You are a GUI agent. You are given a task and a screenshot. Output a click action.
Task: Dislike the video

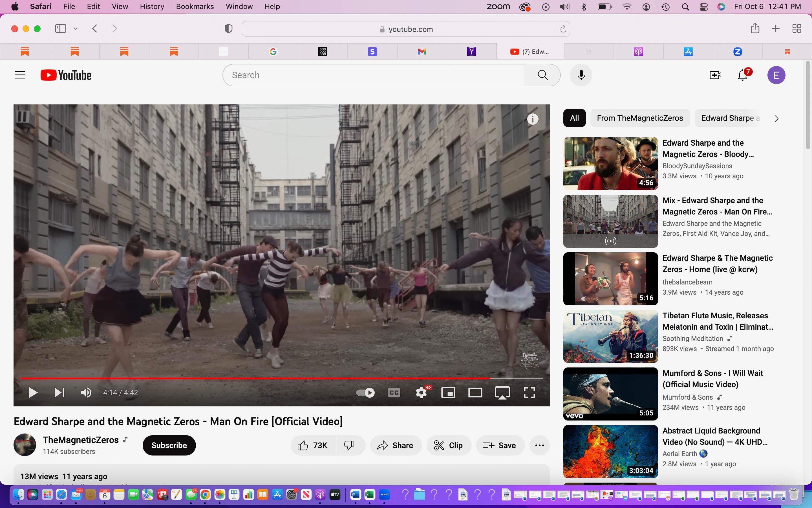click(349, 445)
